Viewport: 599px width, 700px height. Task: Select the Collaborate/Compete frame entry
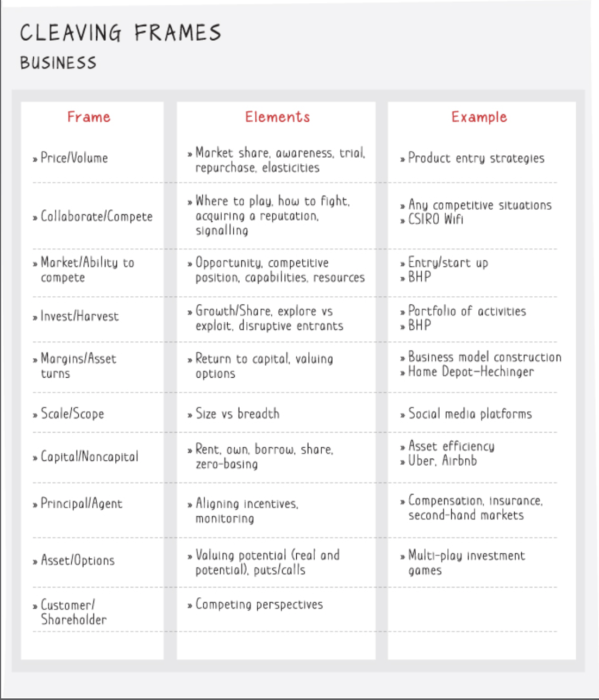point(97,216)
